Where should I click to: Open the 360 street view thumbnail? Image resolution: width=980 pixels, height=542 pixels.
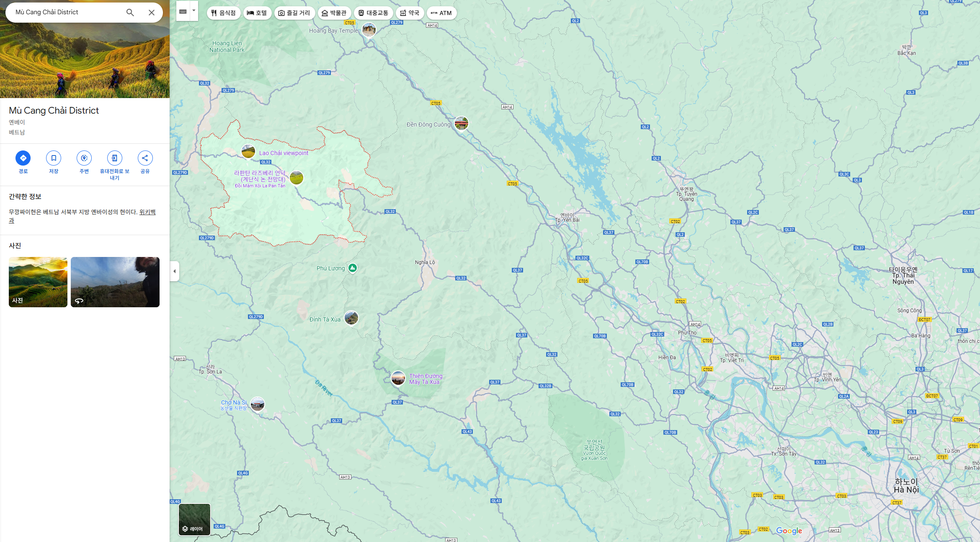[115, 282]
